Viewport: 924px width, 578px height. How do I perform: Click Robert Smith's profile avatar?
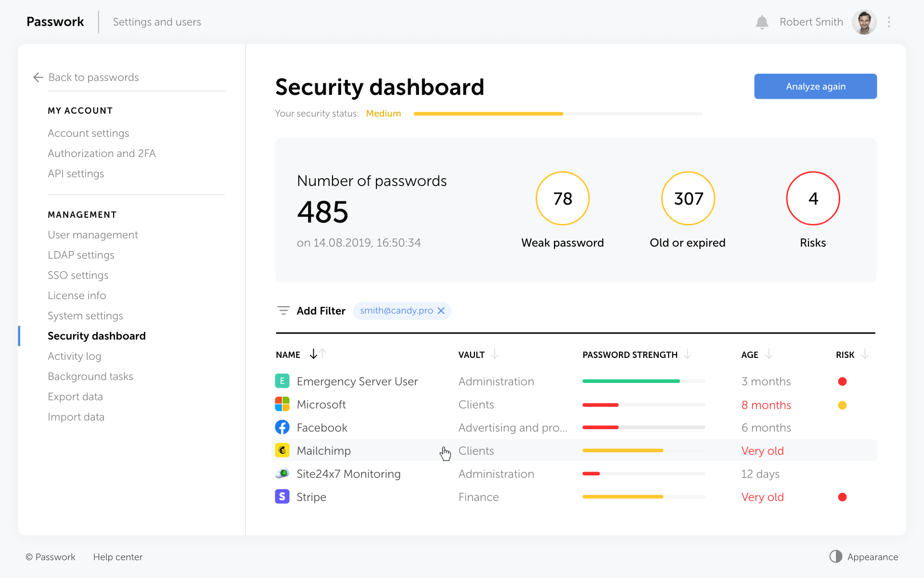(864, 22)
